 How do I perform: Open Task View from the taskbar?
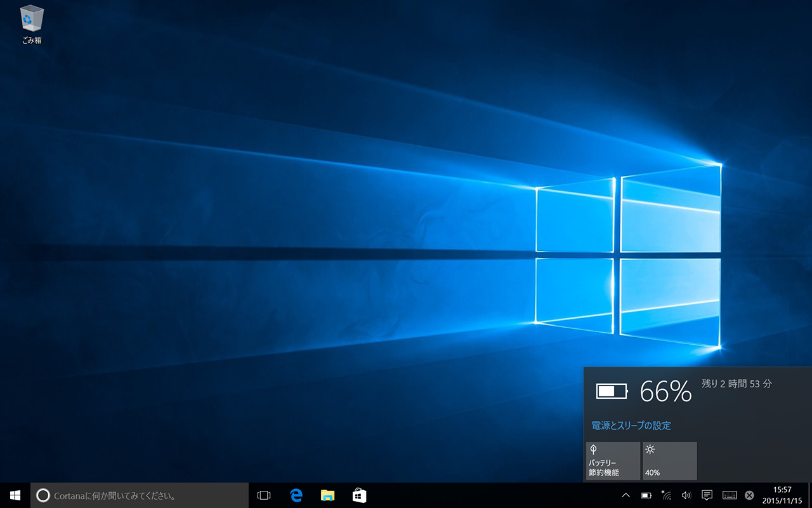click(264, 495)
